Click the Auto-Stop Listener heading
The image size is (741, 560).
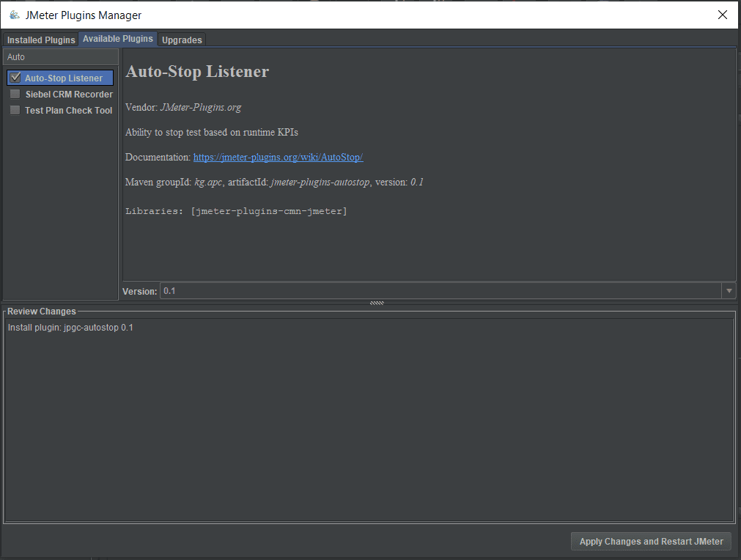[197, 71]
